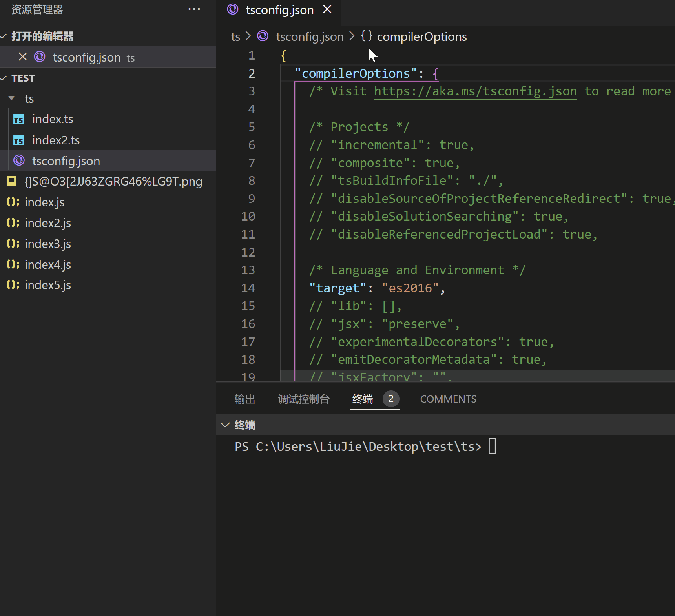The width and height of the screenshot is (675, 616).
Task: Click the commented "jsx": "preserve" line
Action: coord(385,324)
